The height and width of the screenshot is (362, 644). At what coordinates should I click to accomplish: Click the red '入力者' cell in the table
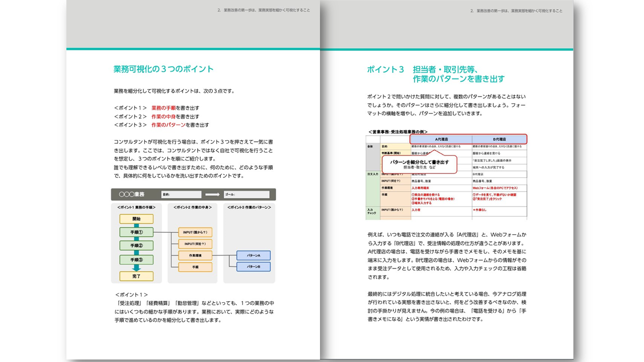point(416,210)
